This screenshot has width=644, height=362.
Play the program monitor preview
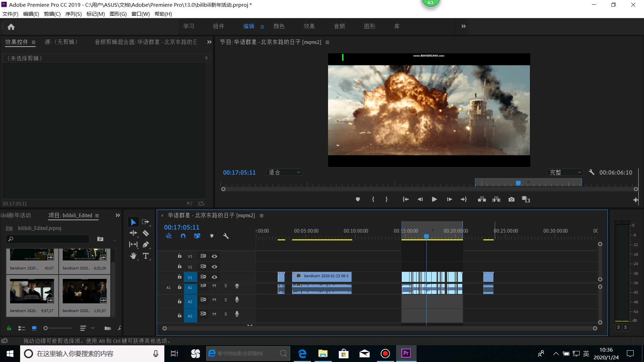coord(434,199)
